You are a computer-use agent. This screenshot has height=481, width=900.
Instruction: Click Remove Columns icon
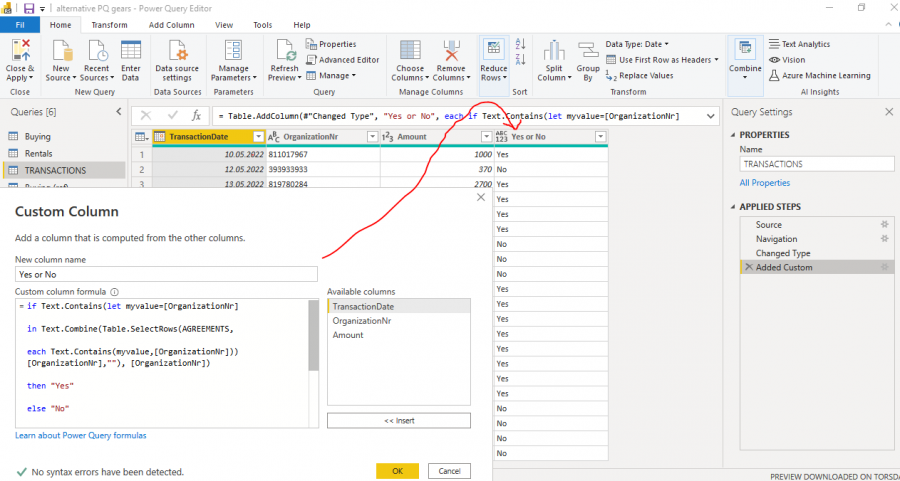pos(451,51)
